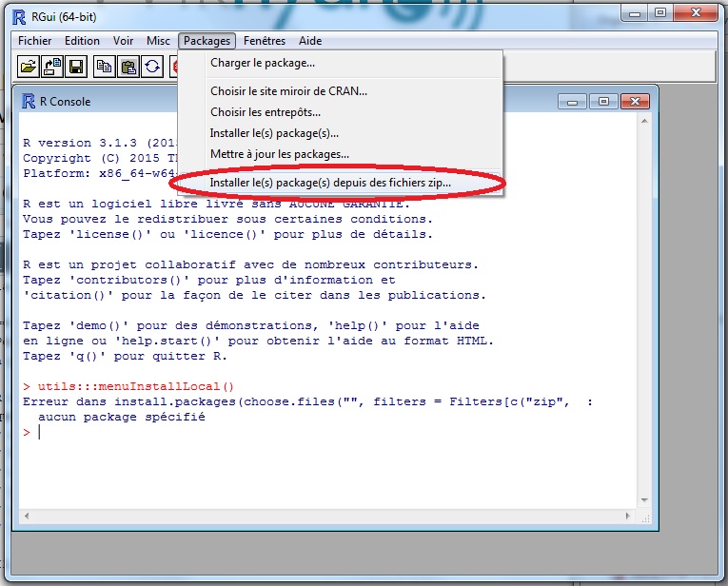Open the Fichier menu
This screenshot has width=728, height=586.
tap(35, 41)
